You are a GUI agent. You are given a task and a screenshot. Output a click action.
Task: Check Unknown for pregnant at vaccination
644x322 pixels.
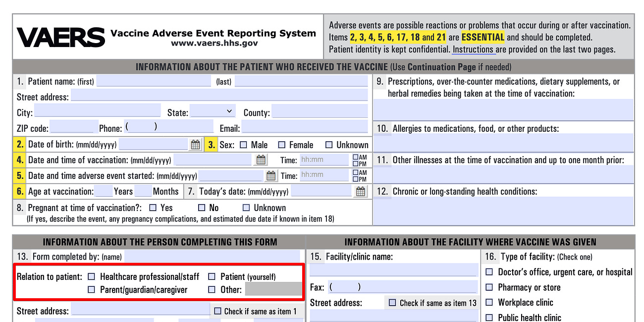pyautogui.click(x=246, y=208)
